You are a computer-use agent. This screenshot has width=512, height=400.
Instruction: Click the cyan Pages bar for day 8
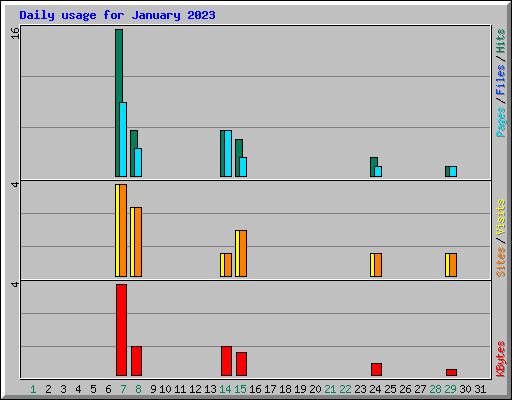tap(138, 162)
